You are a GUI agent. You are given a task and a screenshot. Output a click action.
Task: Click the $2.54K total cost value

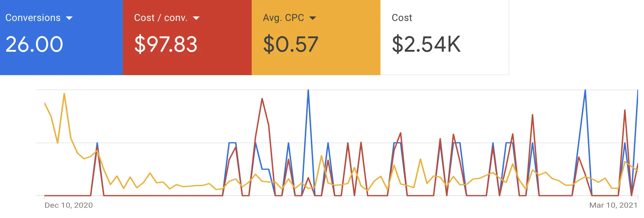(x=426, y=44)
